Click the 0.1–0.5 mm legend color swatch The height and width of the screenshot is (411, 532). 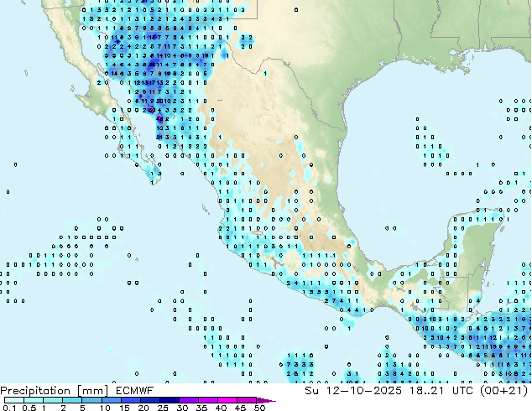(x=14, y=400)
